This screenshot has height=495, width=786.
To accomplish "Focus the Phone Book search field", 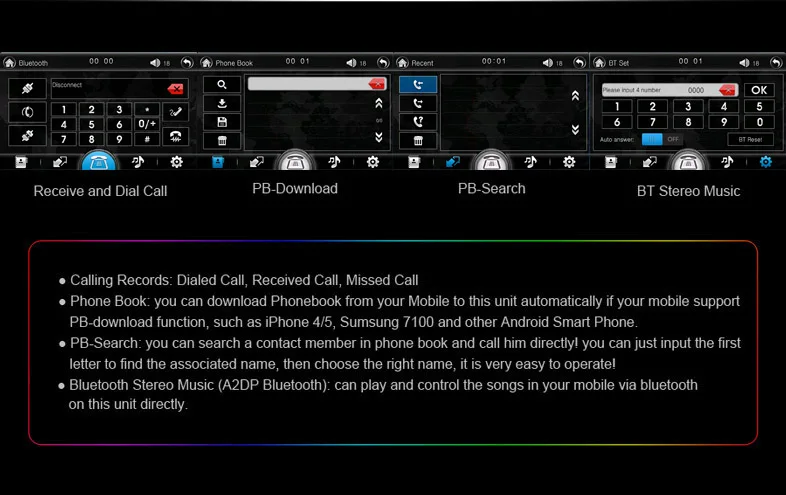I will click(317, 84).
